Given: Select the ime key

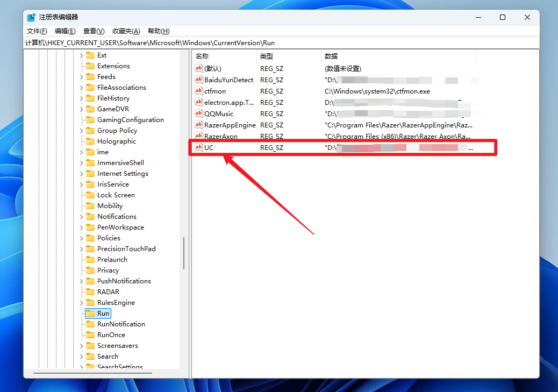Looking at the screenshot, I should (103, 152).
